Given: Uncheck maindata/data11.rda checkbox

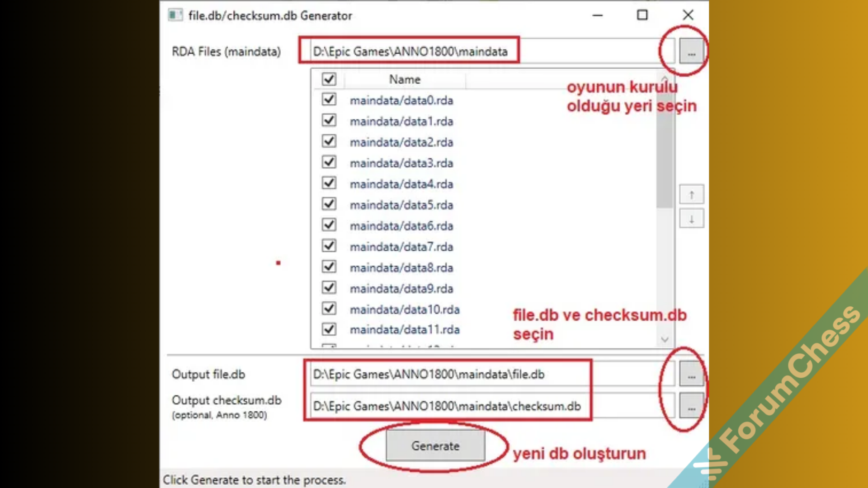Looking at the screenshot, I should [329, 329].
